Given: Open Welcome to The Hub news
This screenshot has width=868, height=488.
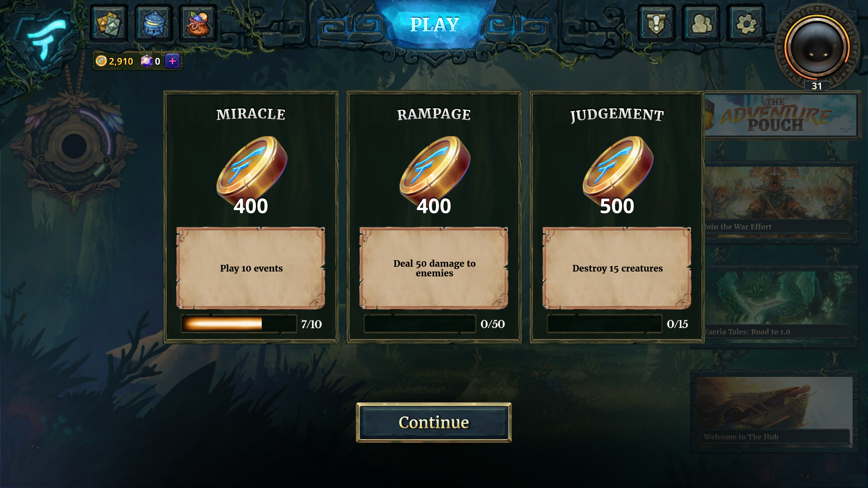Looking at the screenshot, I should (x=774, y=411).
